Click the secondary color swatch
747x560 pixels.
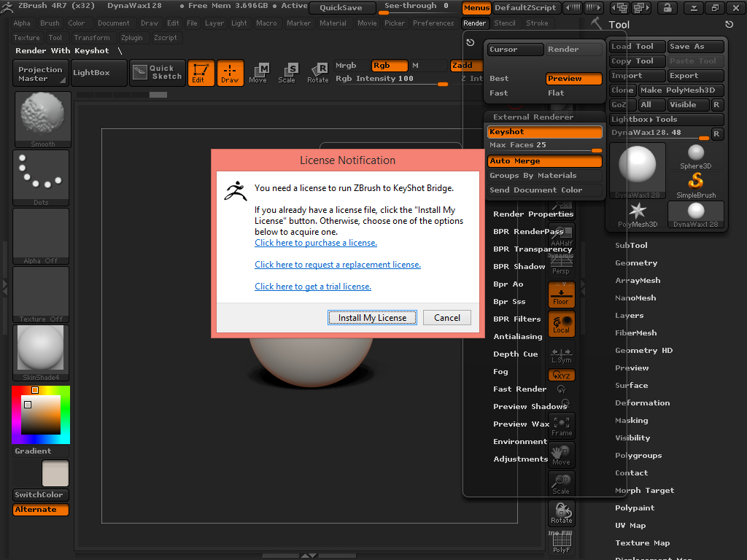pos(55,472)
